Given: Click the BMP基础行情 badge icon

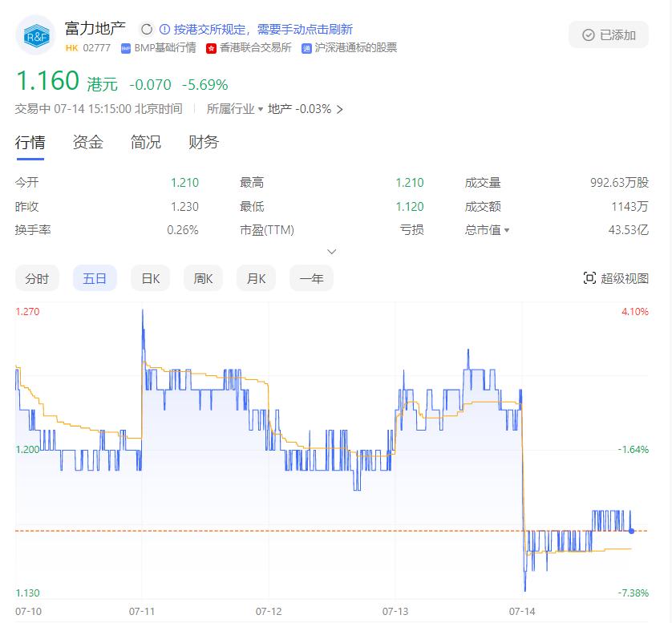Looking at the screenshot, I should (x=126, y=48).
